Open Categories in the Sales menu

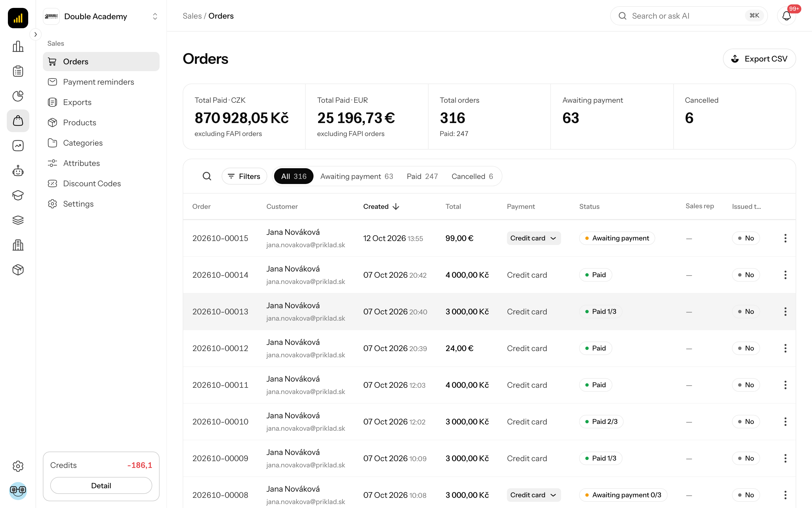click(x=101, y=143)
